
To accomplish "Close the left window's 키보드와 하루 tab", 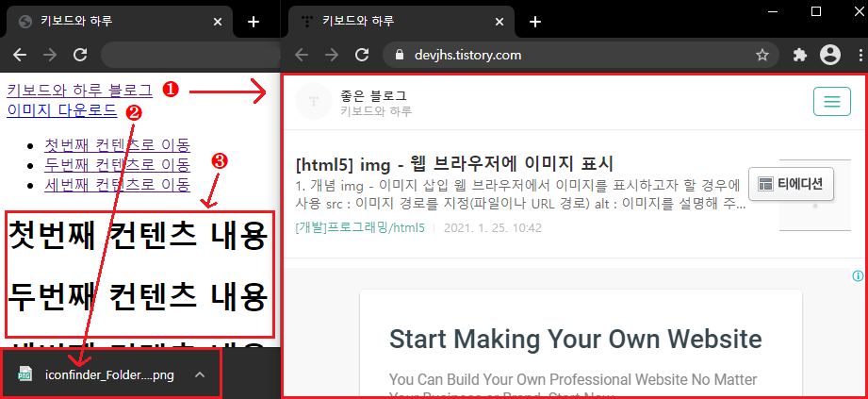I will 218,22.
